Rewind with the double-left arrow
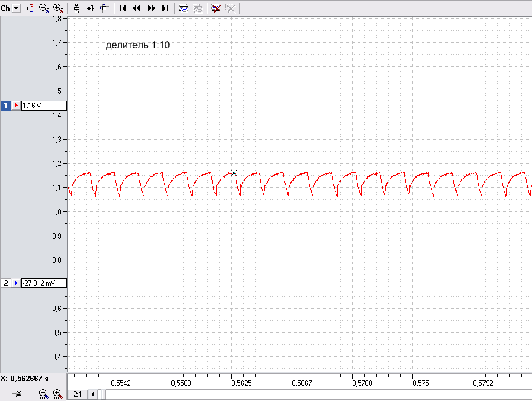 click(136, 8)
